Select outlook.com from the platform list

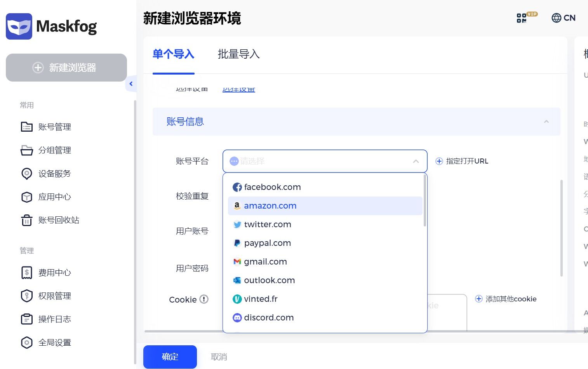tap(325, 280)
